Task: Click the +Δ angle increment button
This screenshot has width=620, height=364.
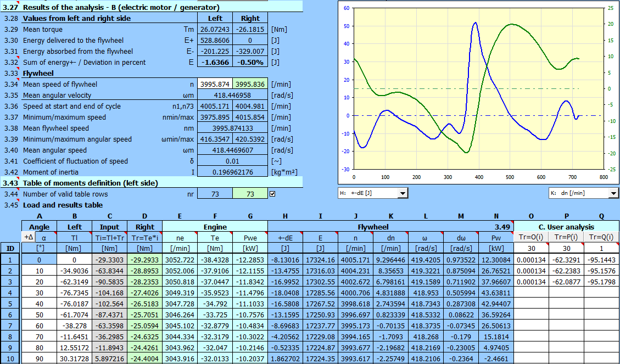Action: point(29,237)
